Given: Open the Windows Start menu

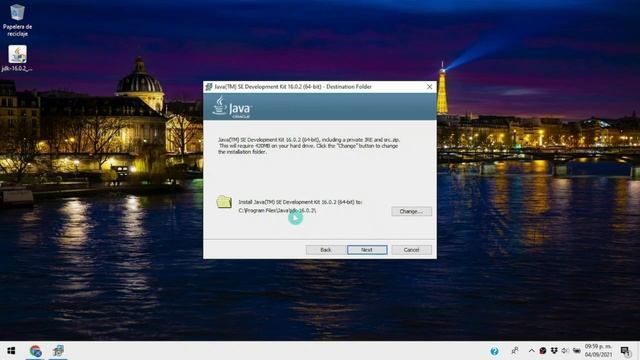Looking at the screenshot, I should pyautogui.click(x=11, y=351).
